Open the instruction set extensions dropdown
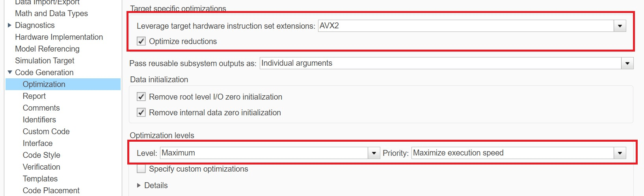This screenshot has width=644, height=196. [620, 26]
